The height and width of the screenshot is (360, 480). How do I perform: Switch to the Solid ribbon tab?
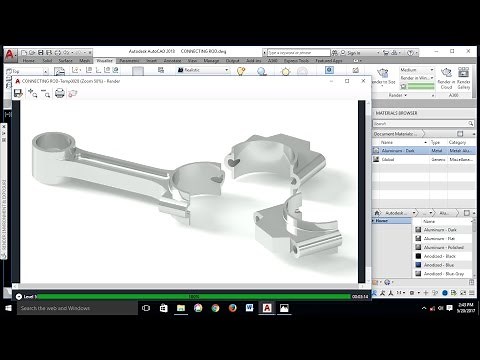tap(47, 61)
